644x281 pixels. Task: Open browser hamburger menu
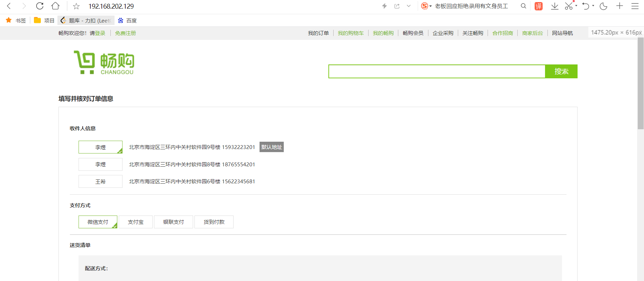click(x=635, y=6)
